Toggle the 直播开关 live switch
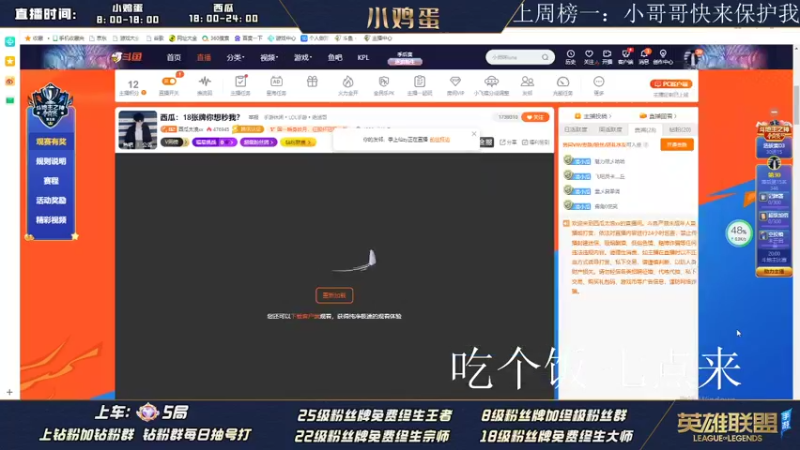 point(169,81)
